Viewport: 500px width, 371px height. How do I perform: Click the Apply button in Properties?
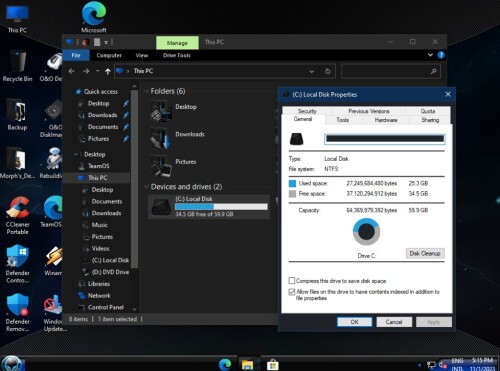pos(434,322)
